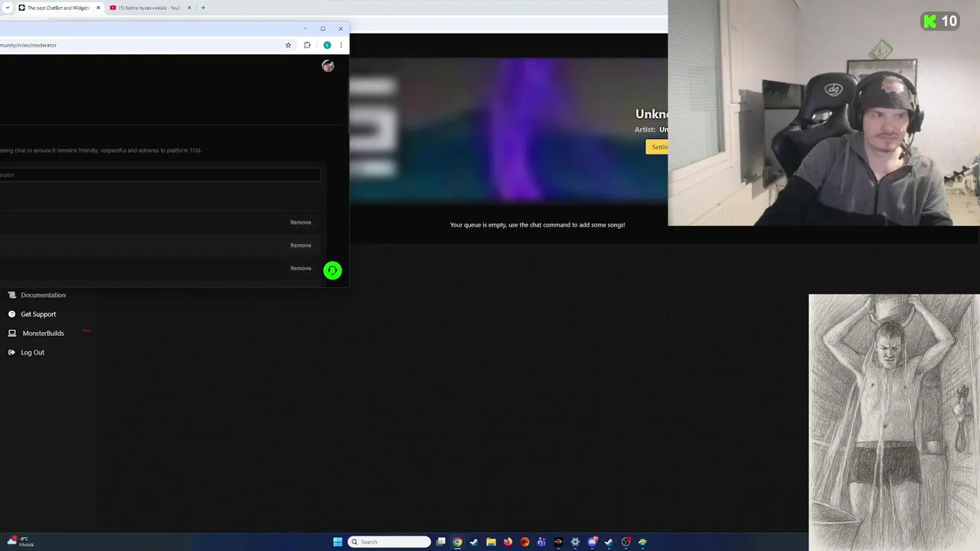Open the Chrome extensions puzzle icon
This screenshot has width=980, height=551.
click(307, 45)
